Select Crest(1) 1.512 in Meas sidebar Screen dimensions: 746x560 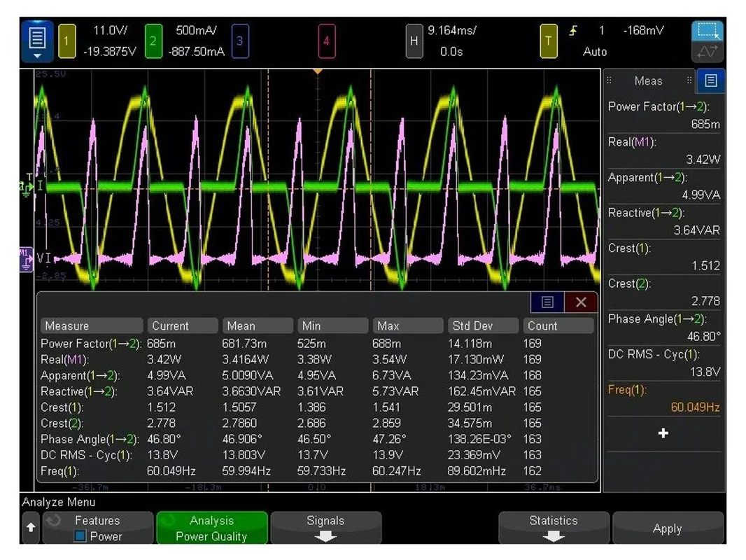(x=664, y=257)
